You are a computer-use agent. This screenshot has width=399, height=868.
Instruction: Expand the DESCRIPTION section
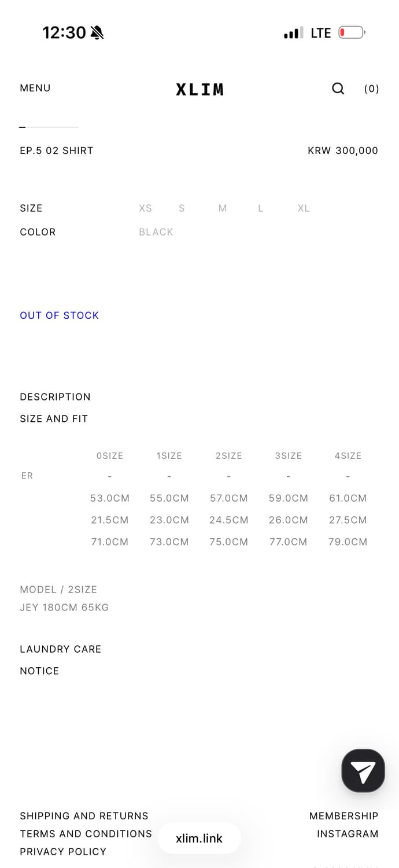click(x=56, y=397)
